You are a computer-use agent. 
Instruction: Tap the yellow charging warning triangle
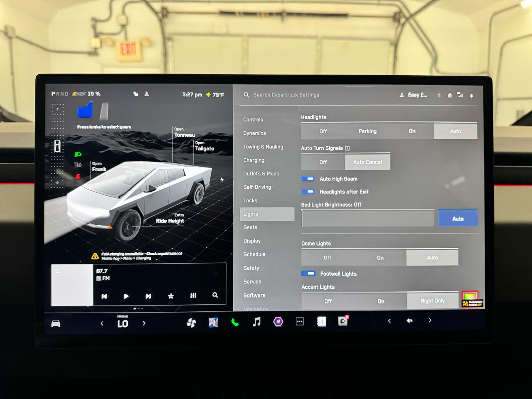pos(95,256)
